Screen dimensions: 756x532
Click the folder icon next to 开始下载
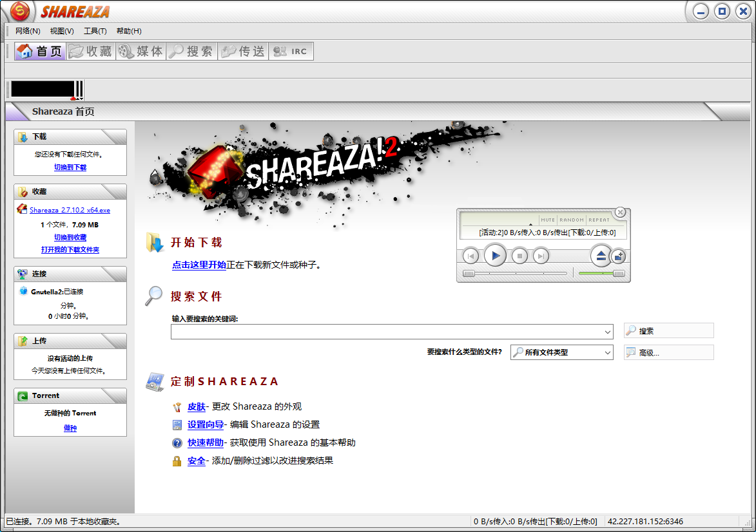click(155, 242)
